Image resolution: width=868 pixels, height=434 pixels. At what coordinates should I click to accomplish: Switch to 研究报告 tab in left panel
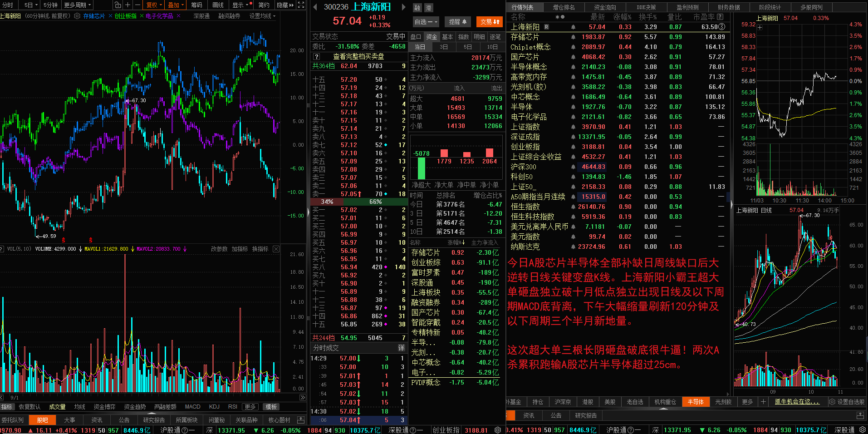point(154,420)
